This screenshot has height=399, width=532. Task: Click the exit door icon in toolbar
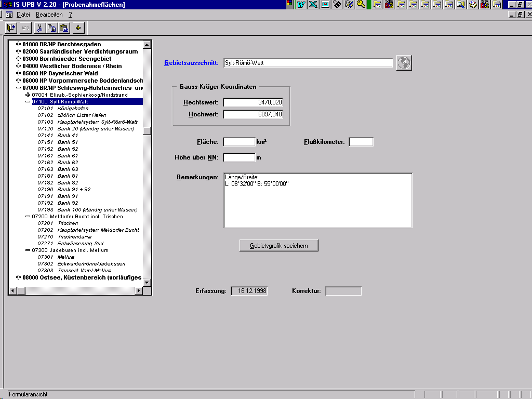coord(11,28)
